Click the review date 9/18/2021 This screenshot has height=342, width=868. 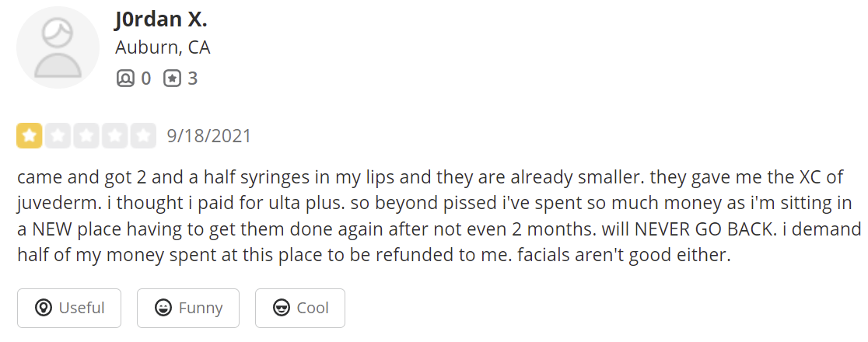(209, 136)
